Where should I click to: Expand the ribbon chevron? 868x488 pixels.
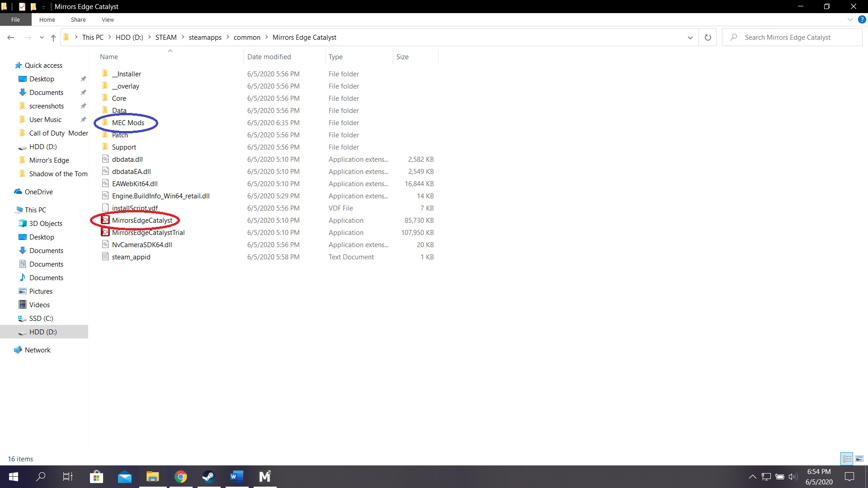click(850, 20)
